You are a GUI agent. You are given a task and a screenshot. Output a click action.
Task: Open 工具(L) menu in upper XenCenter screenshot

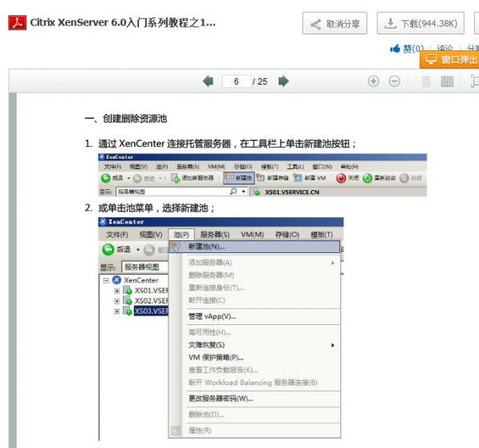[295, 167]
